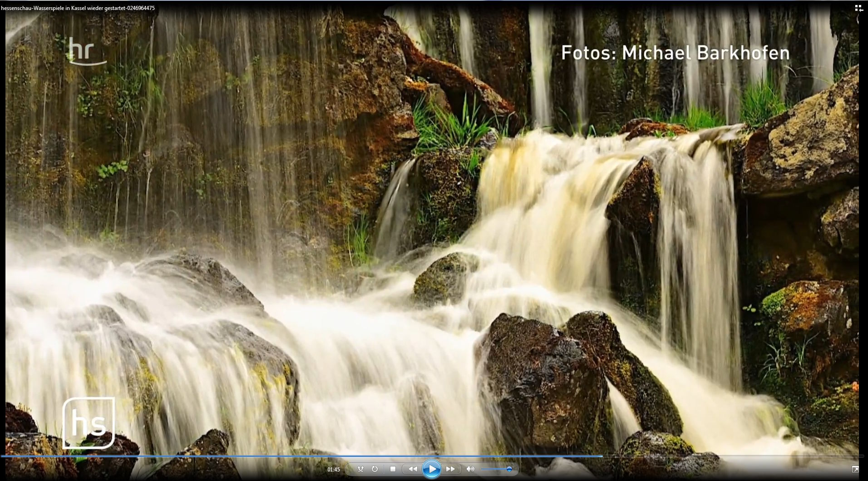Turn on shuffle playback

pyautogui.click(x=360, y=469)
